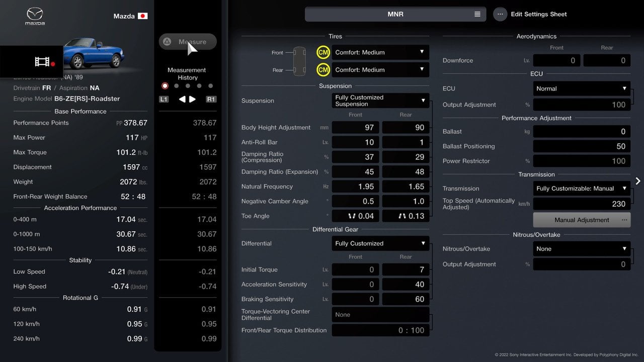
Task: Select rear Initial Torque value 7
Action: (406, 269)
